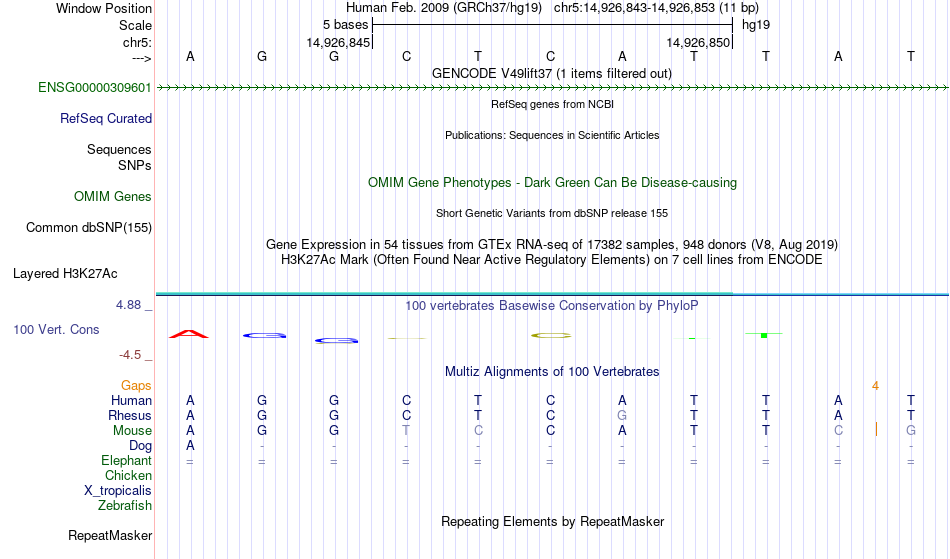Click the Window Position label
Viewport: 950px width, 559px height.
click(x=104, y=8)
